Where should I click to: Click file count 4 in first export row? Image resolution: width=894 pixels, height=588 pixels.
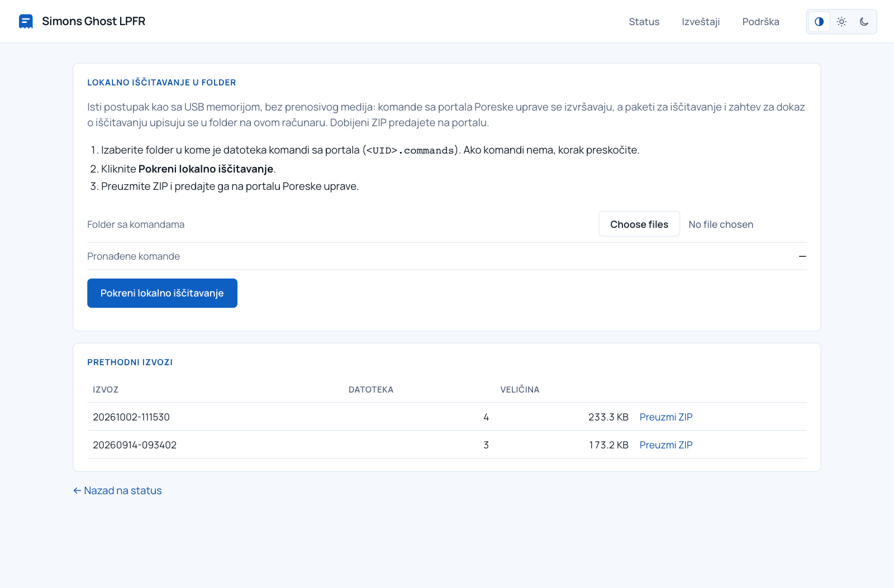click(486, 417)
